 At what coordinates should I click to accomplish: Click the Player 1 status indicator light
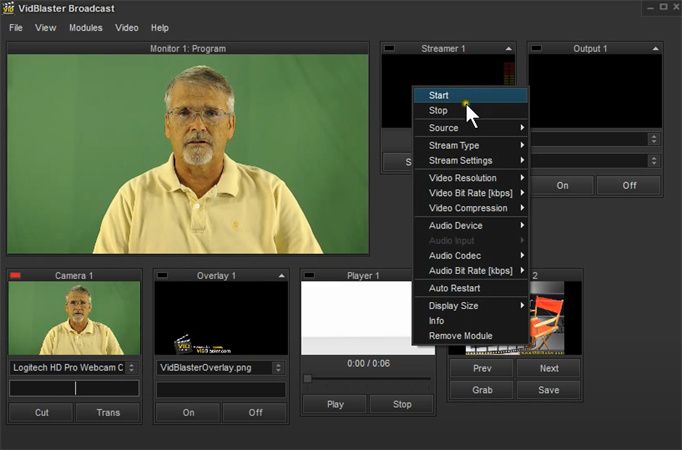[x=309, y=275]
